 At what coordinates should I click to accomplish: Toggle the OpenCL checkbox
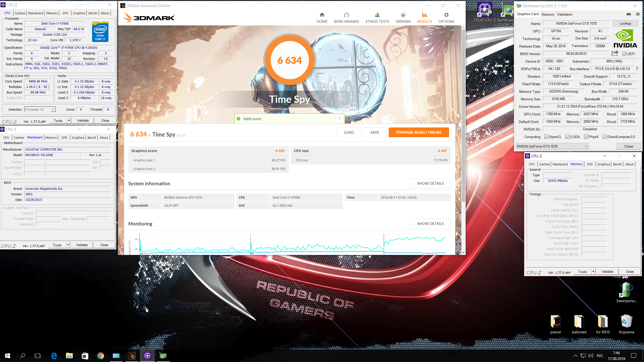click(x=546, y=137)
